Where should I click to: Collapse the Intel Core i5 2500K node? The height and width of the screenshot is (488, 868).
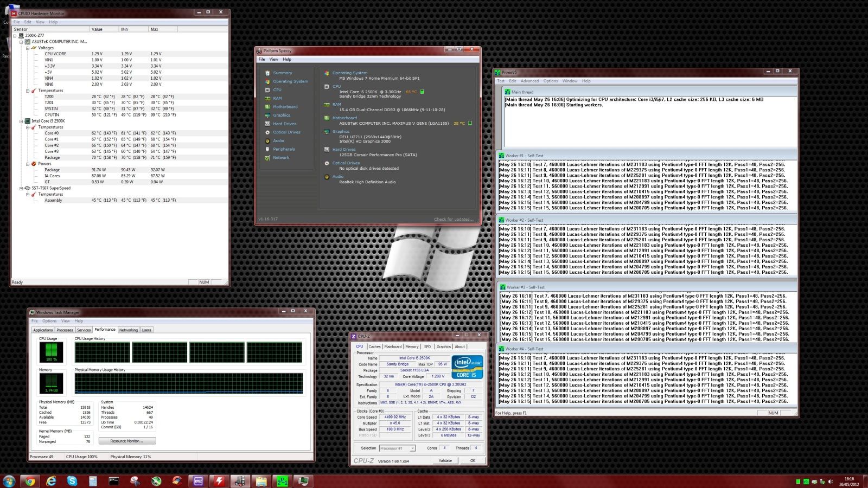(21, 121)
